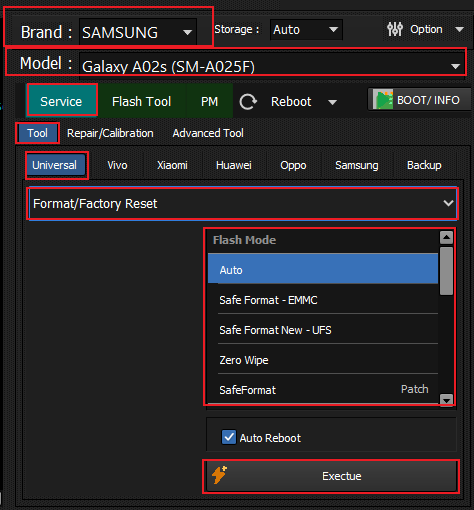Expand the Reboot dropdown arrow
This screenshot has height=510, width=474.
click(332, 102)
